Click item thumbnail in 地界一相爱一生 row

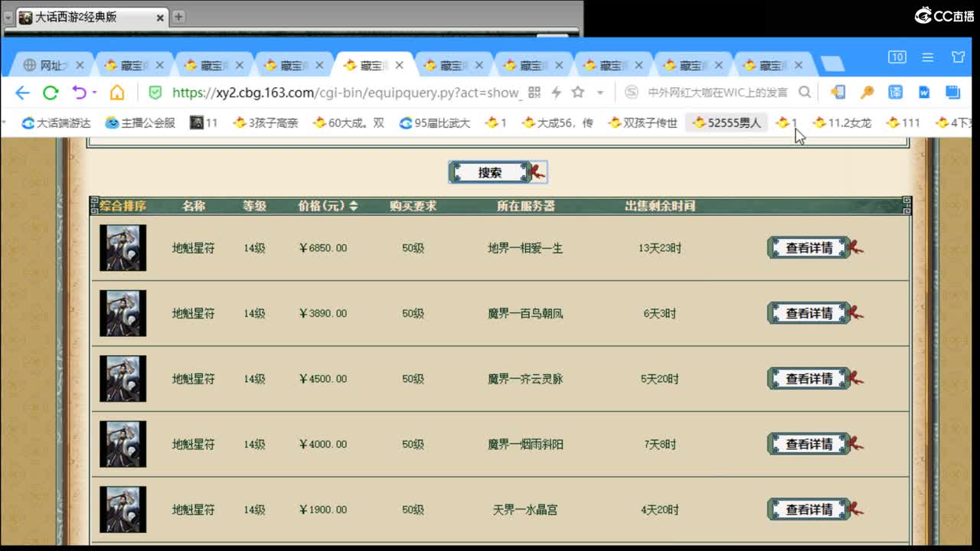coord(122,248)
